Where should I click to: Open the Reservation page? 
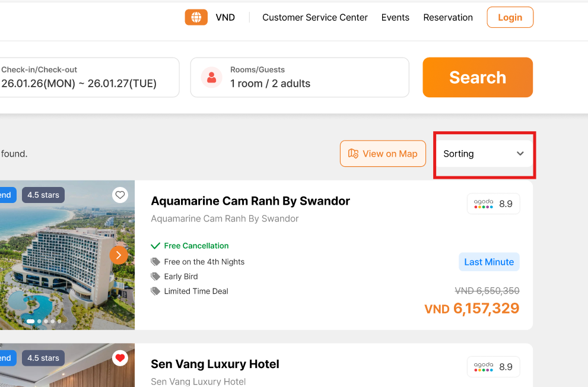(448, 17)
